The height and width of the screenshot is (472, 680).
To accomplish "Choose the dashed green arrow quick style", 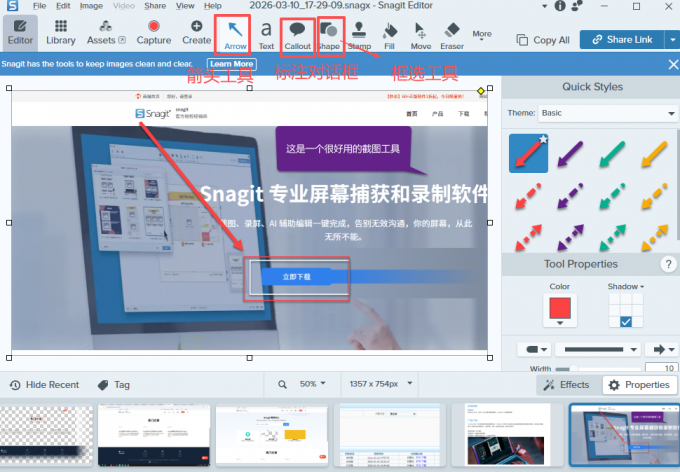I will coord(612,196).
